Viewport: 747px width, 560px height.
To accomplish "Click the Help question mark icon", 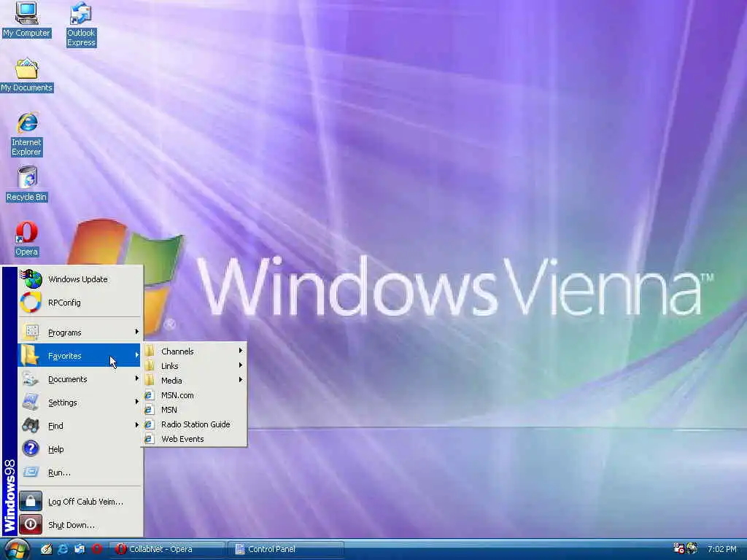I will coord(31,448).
